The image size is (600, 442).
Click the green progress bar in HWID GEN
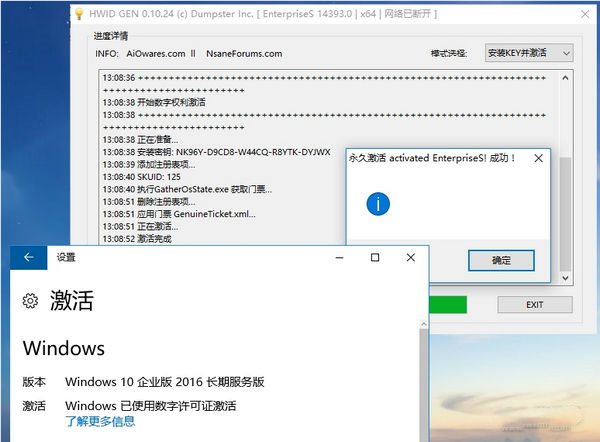pyautogui.click(x=448, y=305)
